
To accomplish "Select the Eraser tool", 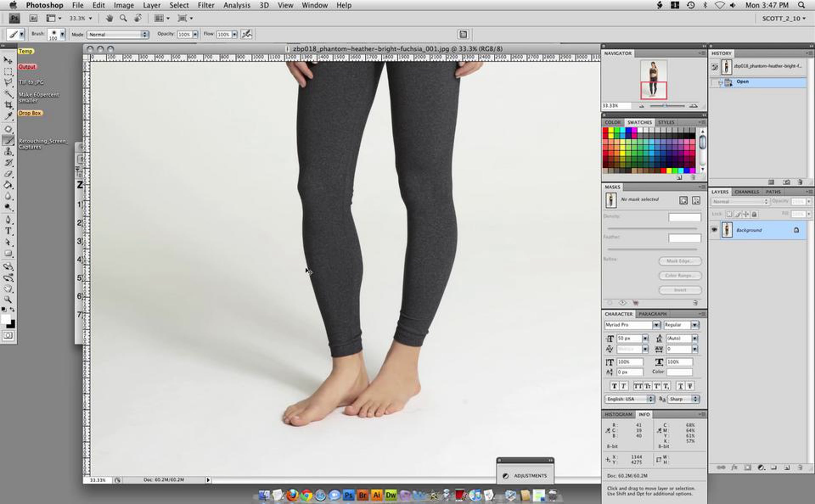I will (8, 174).
